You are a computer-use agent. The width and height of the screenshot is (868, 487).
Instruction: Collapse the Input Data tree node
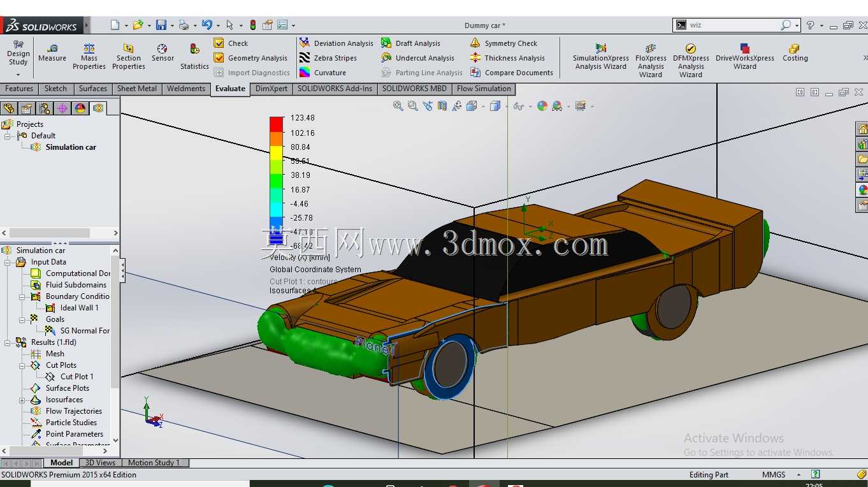tap(8, 262)
